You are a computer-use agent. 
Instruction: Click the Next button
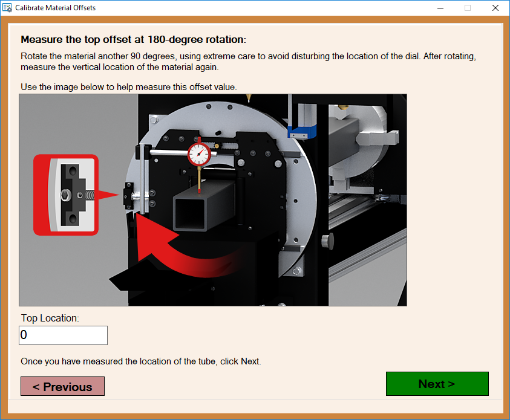437,384
